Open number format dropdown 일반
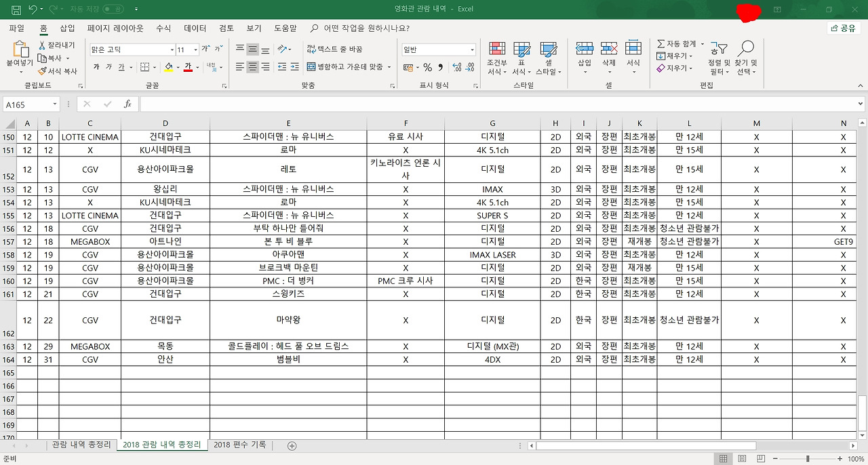 pos(473,49)
